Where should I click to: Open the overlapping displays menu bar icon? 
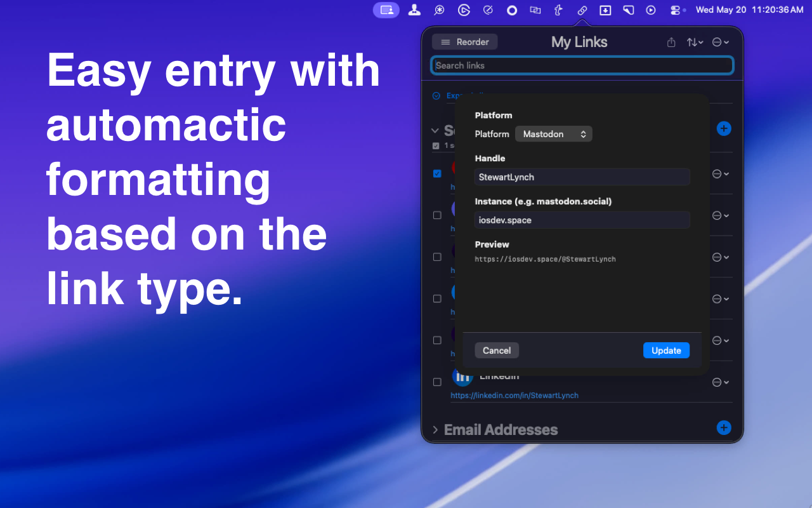coord(535,10)
